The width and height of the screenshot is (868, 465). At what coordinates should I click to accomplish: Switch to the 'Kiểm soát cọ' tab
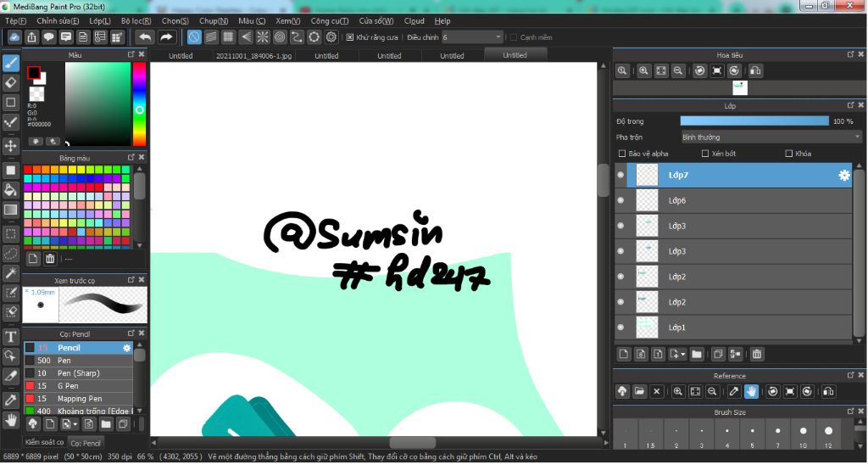(44, 442)
